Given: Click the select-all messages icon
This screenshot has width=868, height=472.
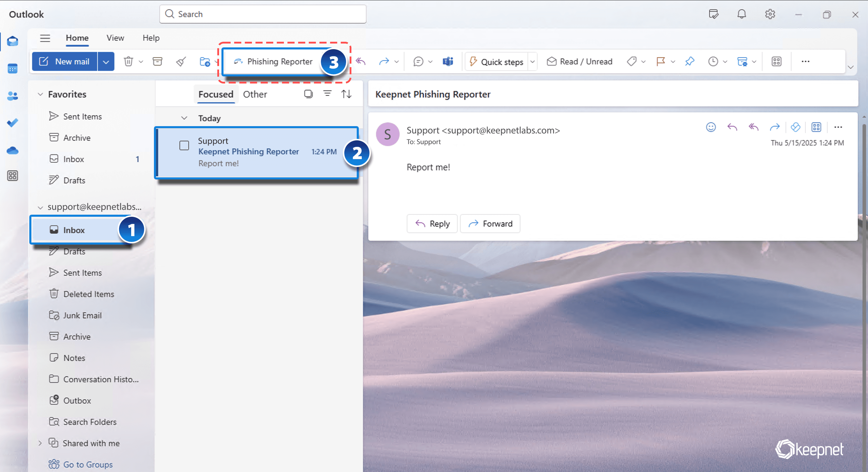Looking at the screenshot, I should (x=308, y=94).
